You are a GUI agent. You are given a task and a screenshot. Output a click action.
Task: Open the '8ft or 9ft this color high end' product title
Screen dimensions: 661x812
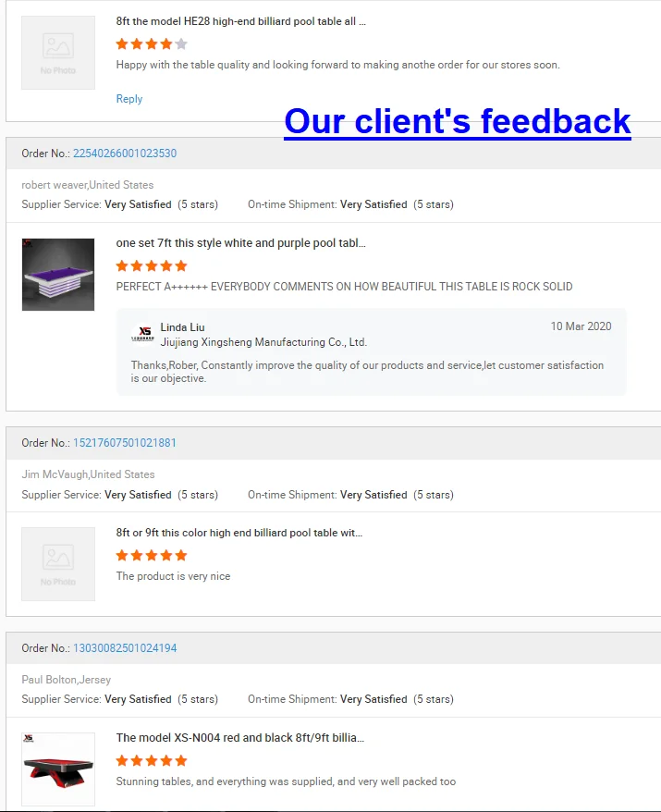point(239,533)
